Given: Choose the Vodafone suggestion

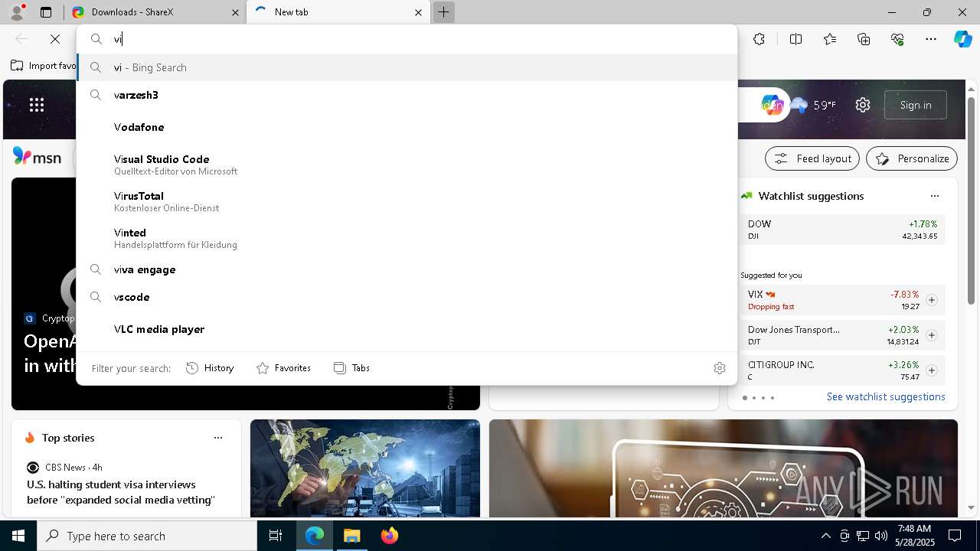Looking at the screenshot, I should pyautogui.click(x=407, y=127).
